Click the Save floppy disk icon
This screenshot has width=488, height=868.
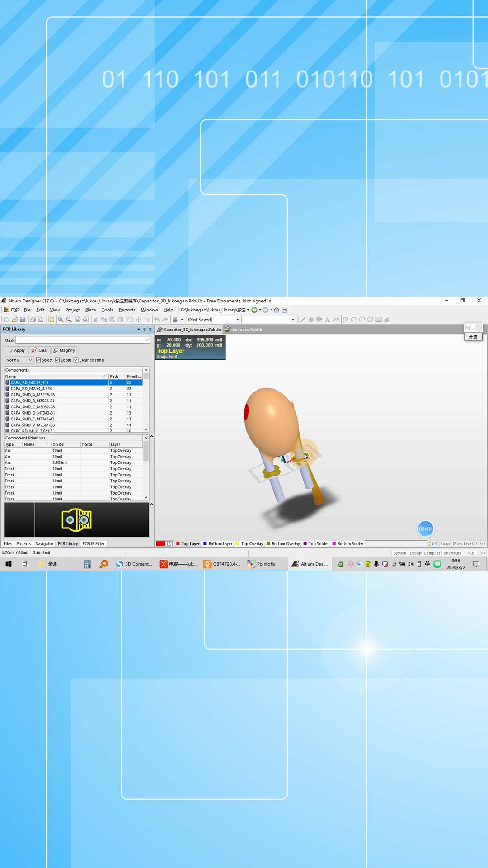(x=23, y=320)
